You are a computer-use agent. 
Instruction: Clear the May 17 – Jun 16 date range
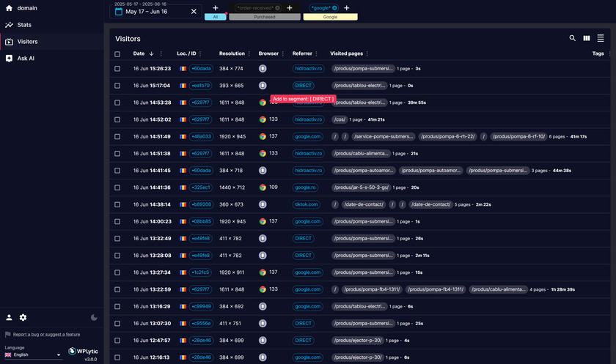tap(194, 12)
